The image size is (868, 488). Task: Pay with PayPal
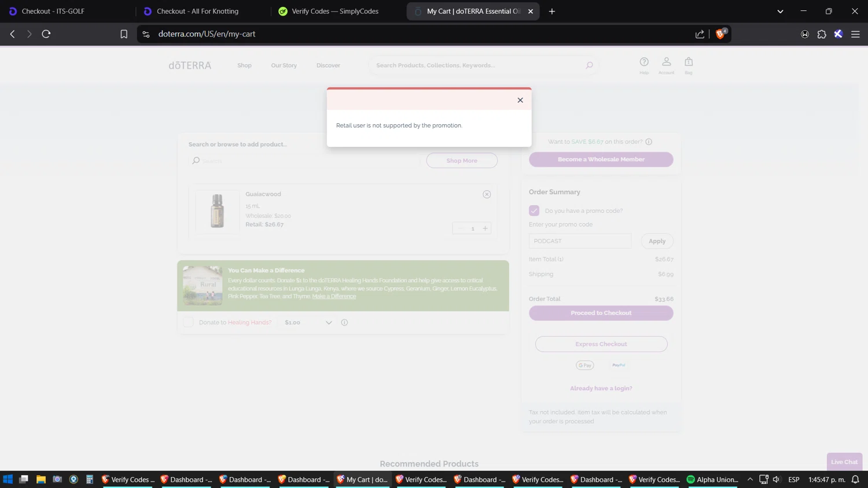point(619,365)
